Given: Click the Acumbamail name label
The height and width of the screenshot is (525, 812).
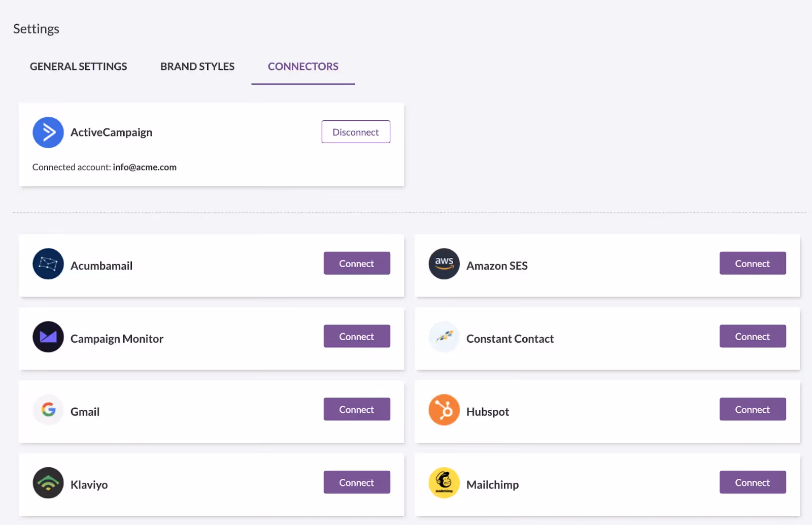Looking at the screenshot, I should [101, 266].
